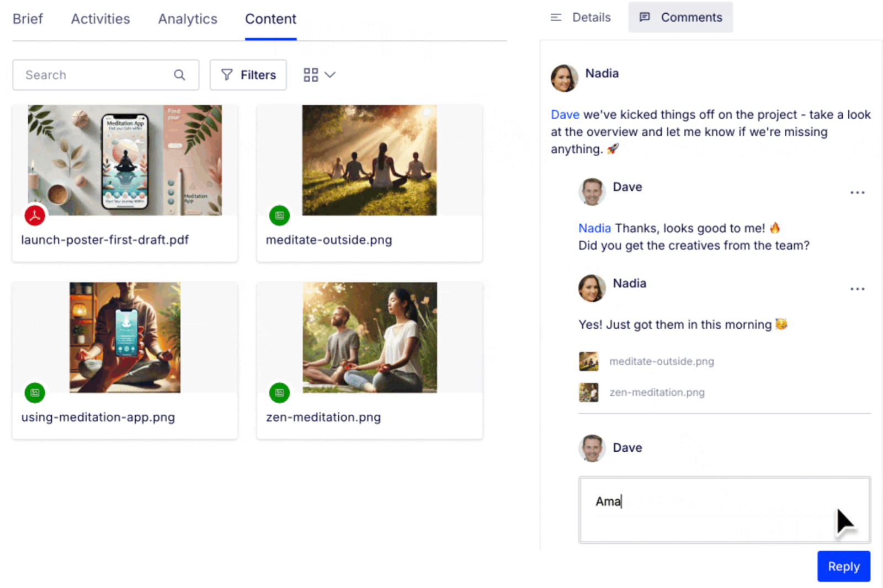The height and width of the screenshot is (588, 883).
Task: Open the launch-poster-first-draft.pdf thumbnail
Action: click(x=125, y=160)
